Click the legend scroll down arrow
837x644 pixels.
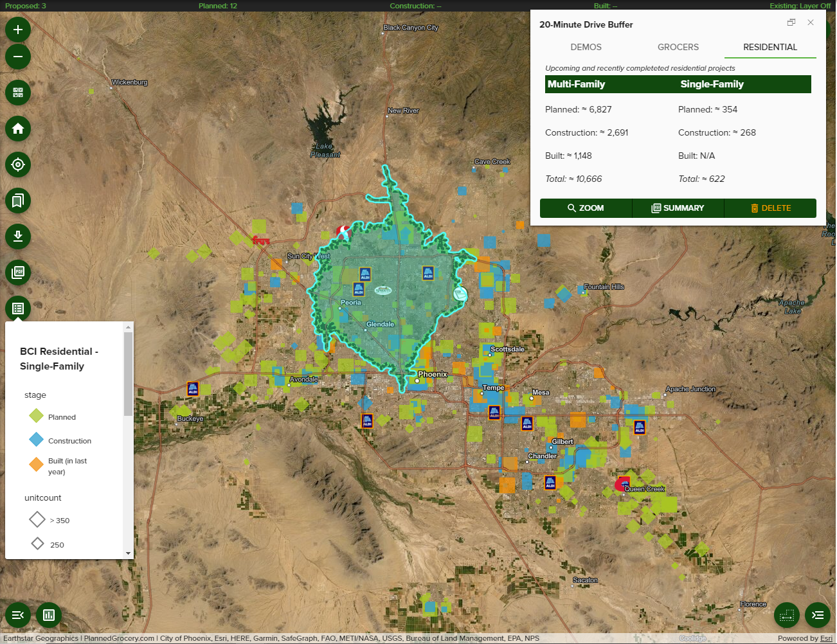128,553
